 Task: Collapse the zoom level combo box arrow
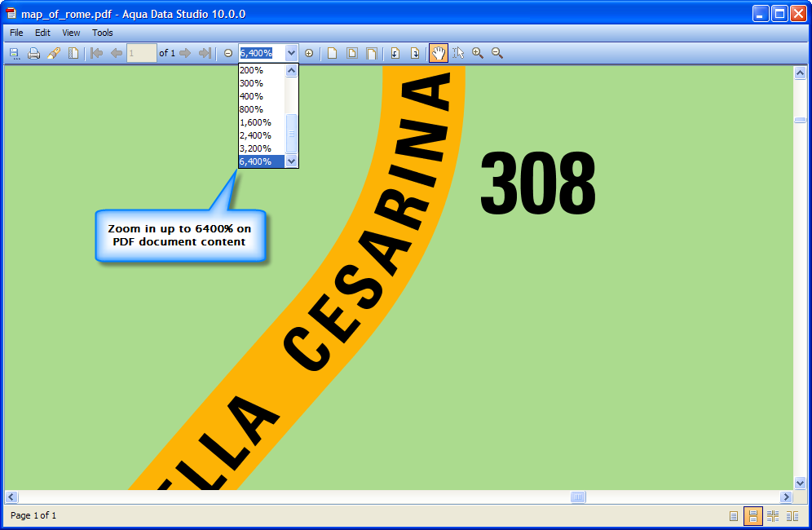pyautogui.click(x=292, y=53)
